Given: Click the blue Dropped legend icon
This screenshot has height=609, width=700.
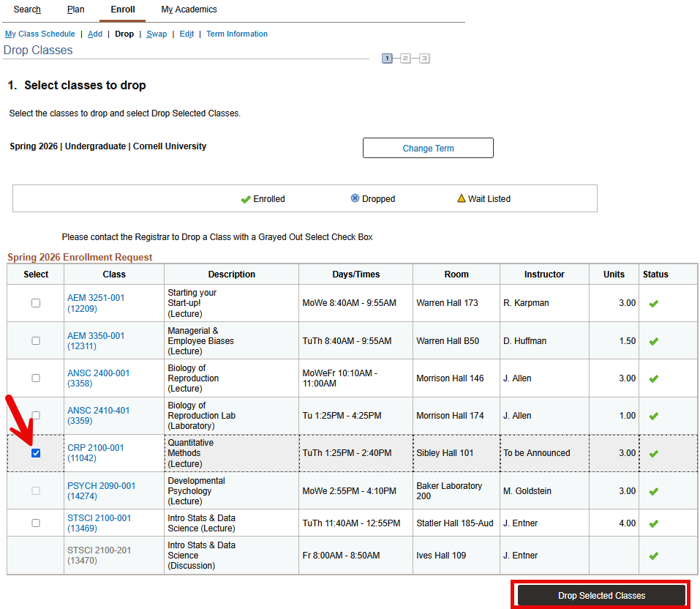Looking at the screenshot, I should pyautogui.click(x=353, y=198).
